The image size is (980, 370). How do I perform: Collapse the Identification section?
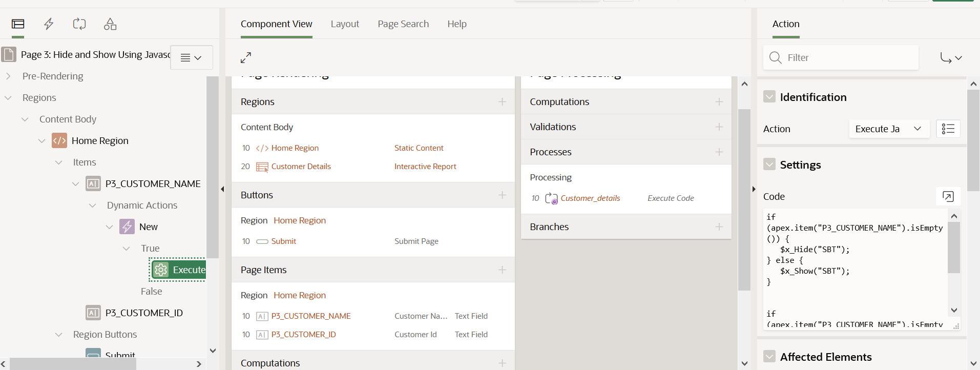(x=769, y=97)
